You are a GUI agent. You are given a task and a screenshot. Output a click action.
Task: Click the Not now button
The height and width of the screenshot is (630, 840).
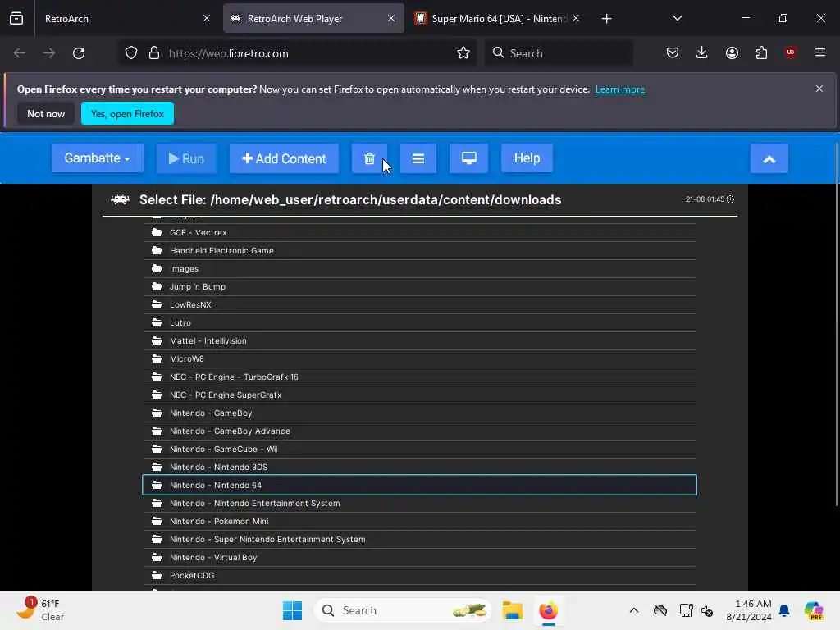click(46, 113)
